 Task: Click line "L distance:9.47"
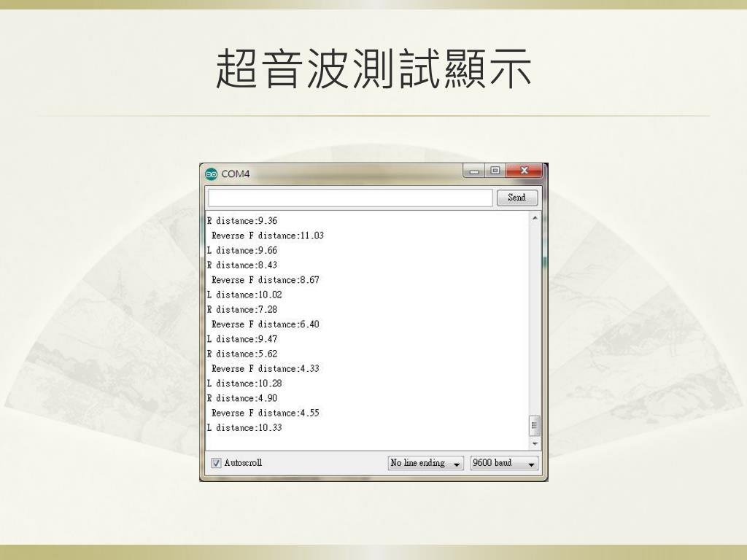click(242, 339)
